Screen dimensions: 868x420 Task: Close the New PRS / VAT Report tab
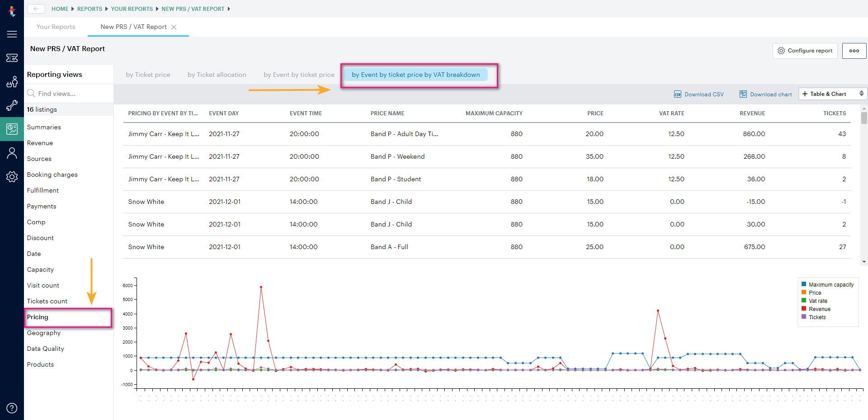[x=174, y=27]
